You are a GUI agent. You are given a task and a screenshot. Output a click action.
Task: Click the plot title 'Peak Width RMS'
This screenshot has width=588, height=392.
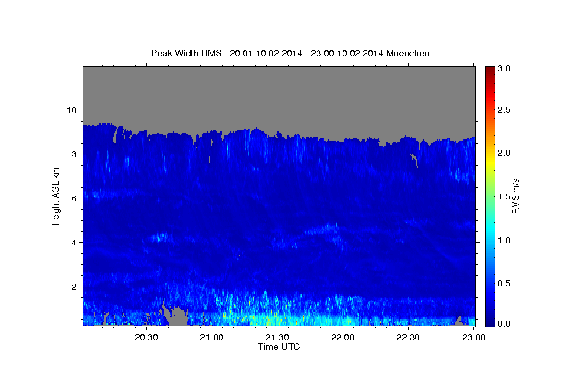[187, 53]
